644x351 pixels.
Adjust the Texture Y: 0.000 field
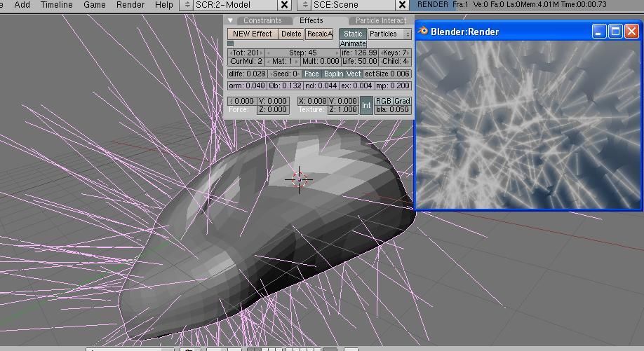[x=343, y=101]
